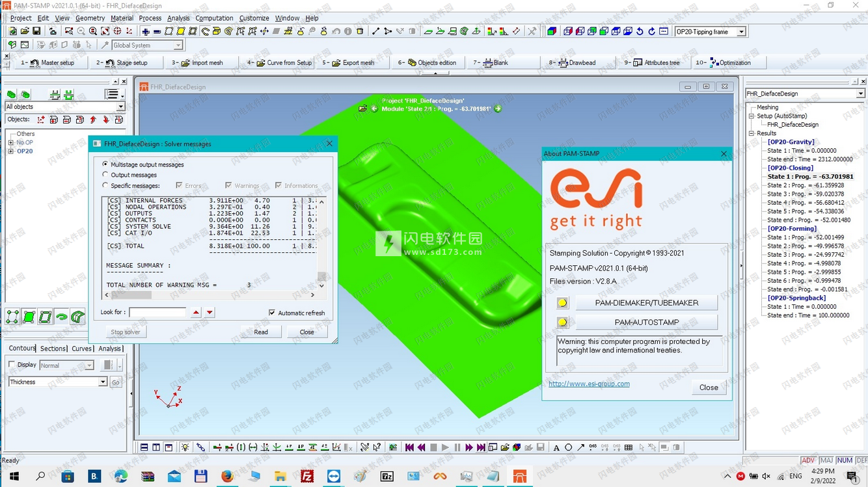This screenshot has height=487, width=868.
Task: Expand the No OP tree node
Action: coord(10,142)
